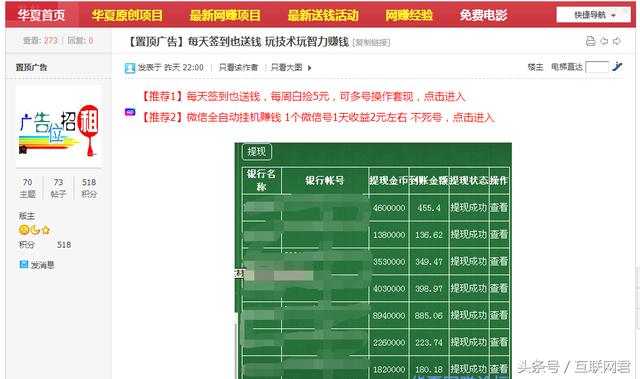This screenshot has height=379, width=640.
Task: Open 推荐1 每天签到也送钱 link
Action: (x=303, y=97)
